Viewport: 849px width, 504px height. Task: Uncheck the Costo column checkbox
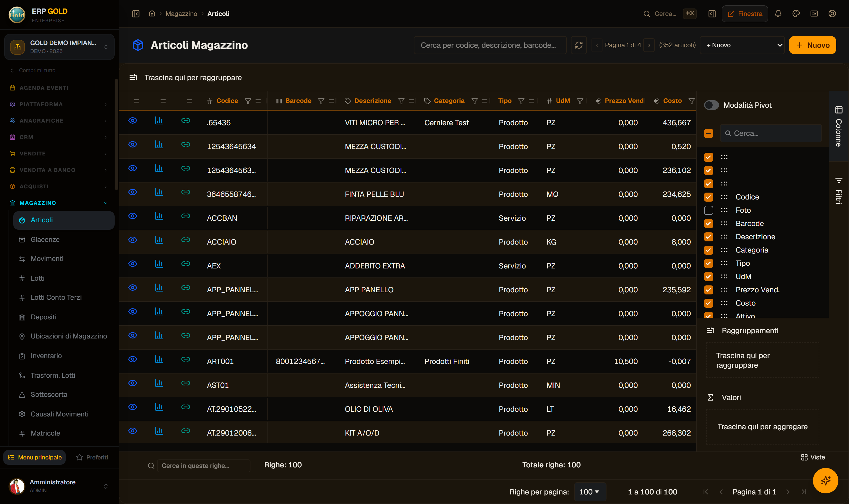coord(708,303)
